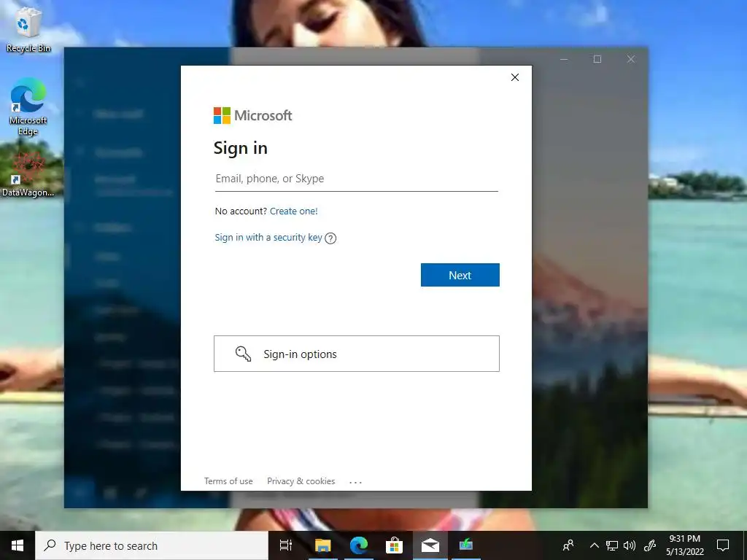Open the pen Windows Ink tray icon

(x=650, y=545)
